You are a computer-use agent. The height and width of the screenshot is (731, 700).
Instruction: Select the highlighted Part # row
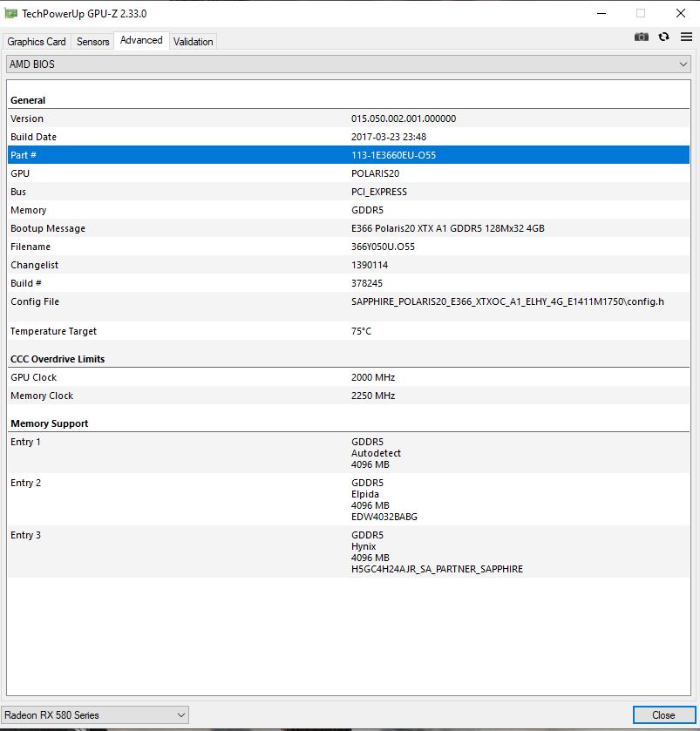tap(349, 155)
